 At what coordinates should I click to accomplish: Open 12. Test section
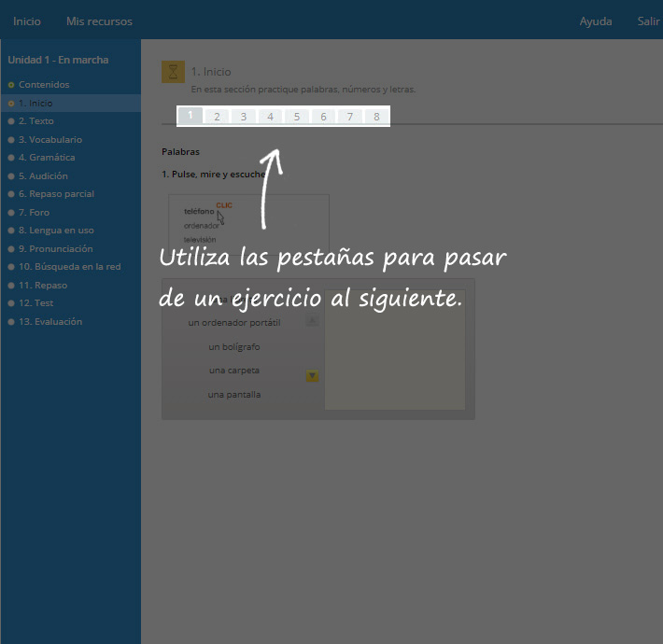click(35, 303)
